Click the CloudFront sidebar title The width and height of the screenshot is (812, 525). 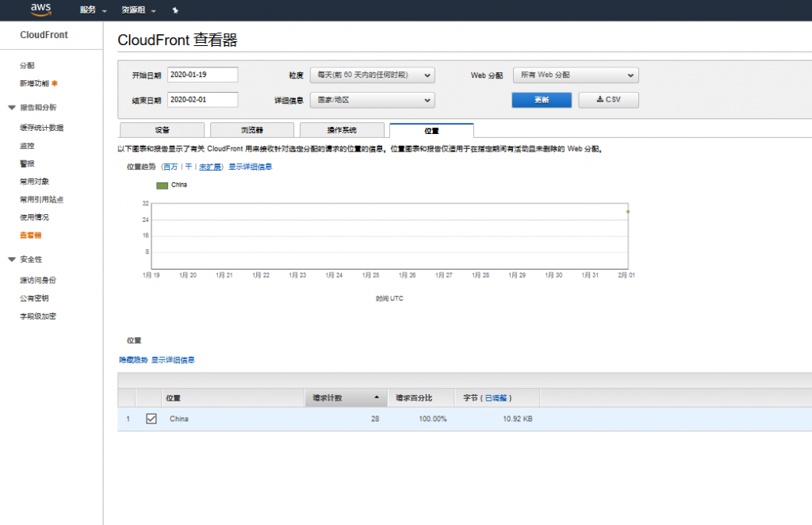pyautogui.click(x=44, y=35)
